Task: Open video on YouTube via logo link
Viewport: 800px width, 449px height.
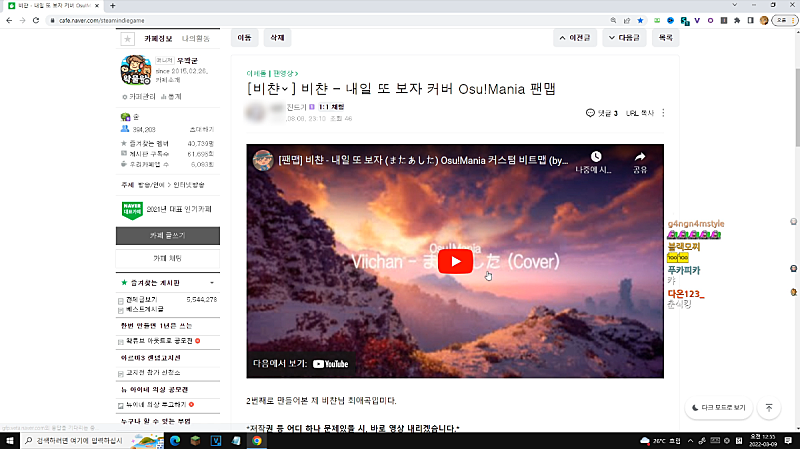Action: (331, 364)
